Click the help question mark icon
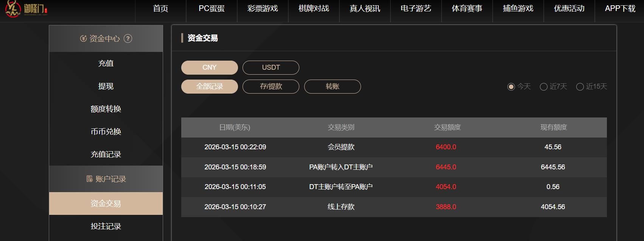Viewport: 644px width, 241px height. click(x=128, y=39)
